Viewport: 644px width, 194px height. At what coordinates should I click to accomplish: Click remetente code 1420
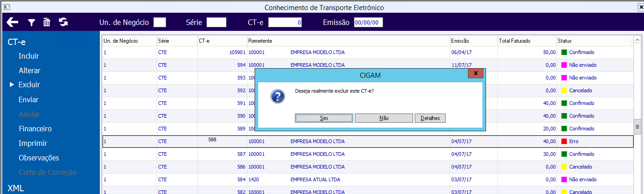(253, 179)
